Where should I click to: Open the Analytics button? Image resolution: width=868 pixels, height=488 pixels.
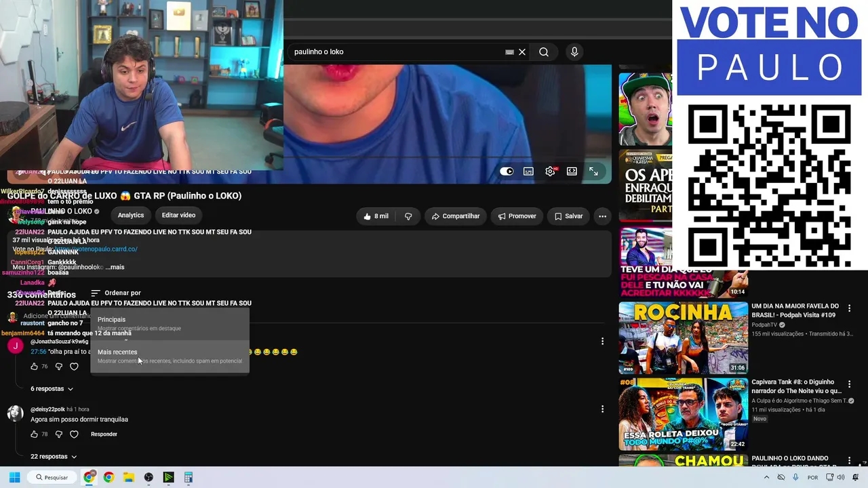point(131,216)
